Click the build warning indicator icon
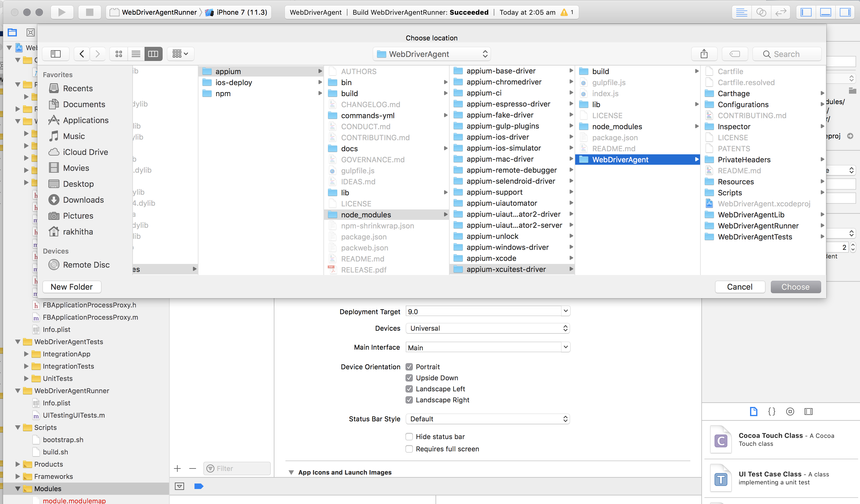The image size is (860, 504). coord(564,12)
